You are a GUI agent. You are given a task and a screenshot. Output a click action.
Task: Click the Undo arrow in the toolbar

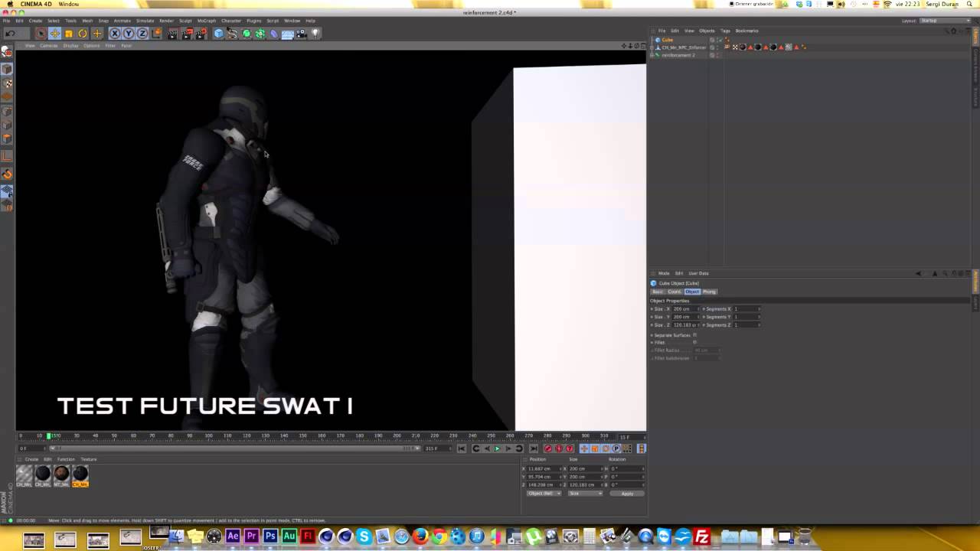point(10,34)
